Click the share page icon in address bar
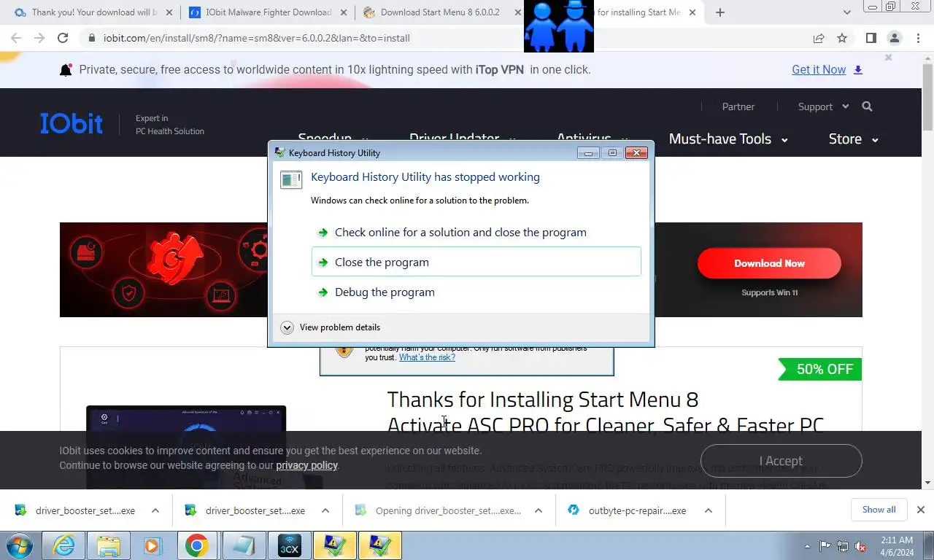Screen dimensions: 934x560 [819, 38]
